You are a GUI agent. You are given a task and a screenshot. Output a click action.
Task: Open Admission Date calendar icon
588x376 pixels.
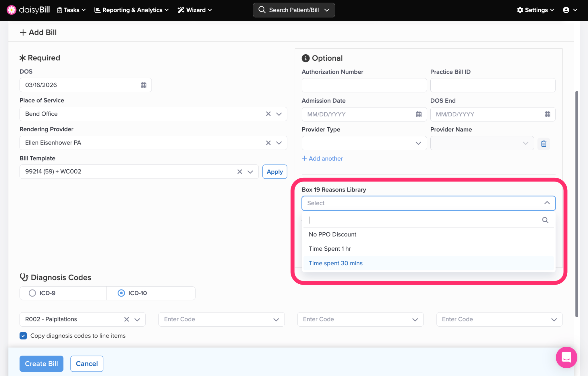pos(419,114)
